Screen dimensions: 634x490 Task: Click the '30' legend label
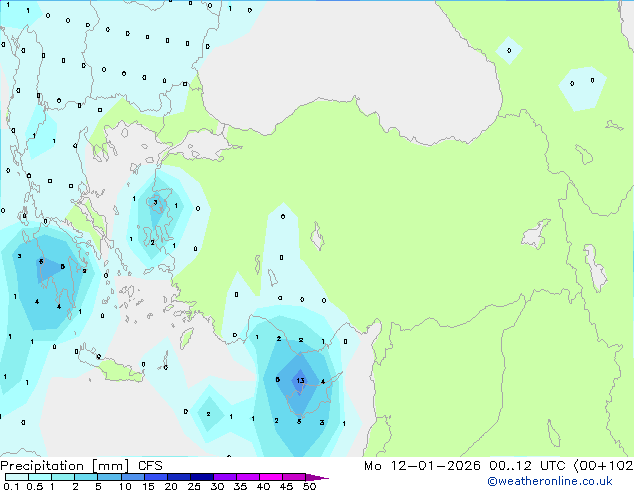217,486
